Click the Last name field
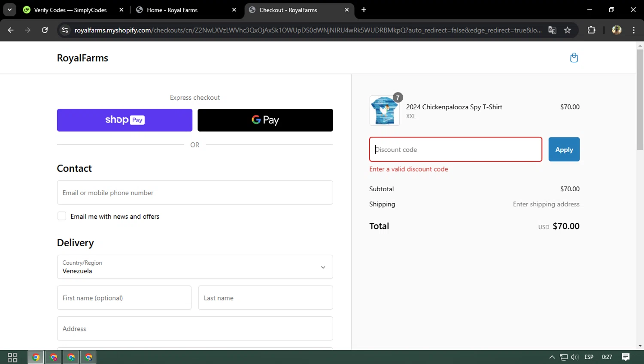The image size is (644, 364). [265, 298]
